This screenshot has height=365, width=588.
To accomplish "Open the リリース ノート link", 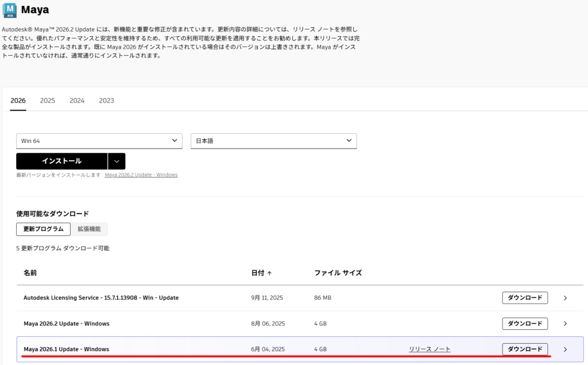I will click(x=430, y=349).
